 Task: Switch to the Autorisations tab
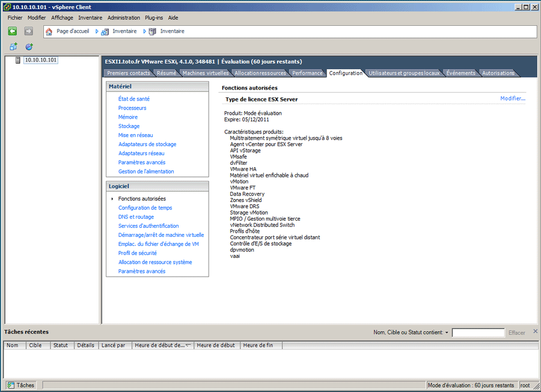498,73
